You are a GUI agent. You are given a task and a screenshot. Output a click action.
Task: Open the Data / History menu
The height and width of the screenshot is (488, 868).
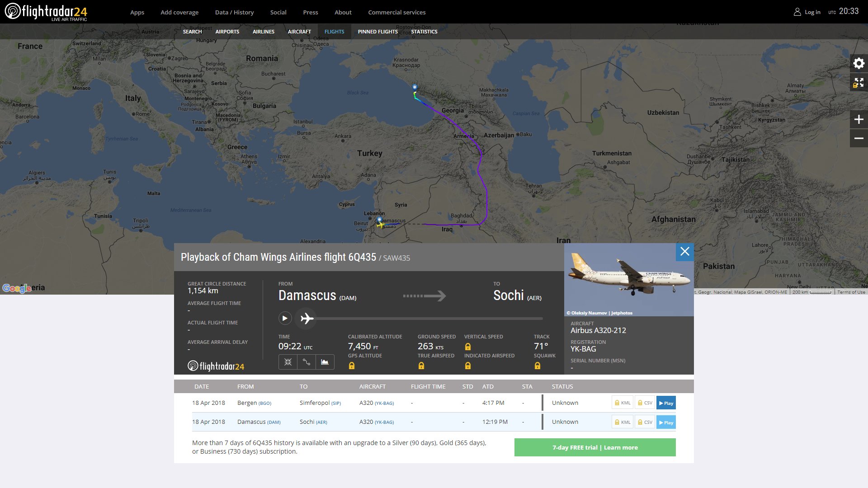tap(234, 12)
